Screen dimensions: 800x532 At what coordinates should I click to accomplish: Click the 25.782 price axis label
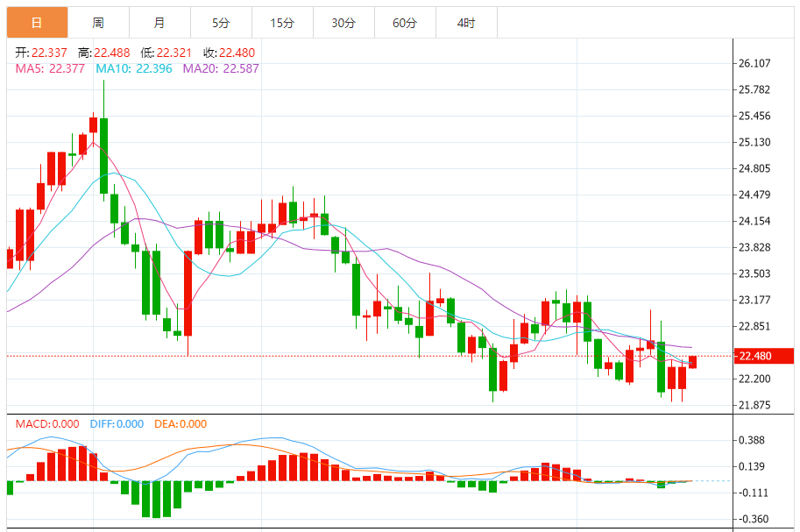754,90
